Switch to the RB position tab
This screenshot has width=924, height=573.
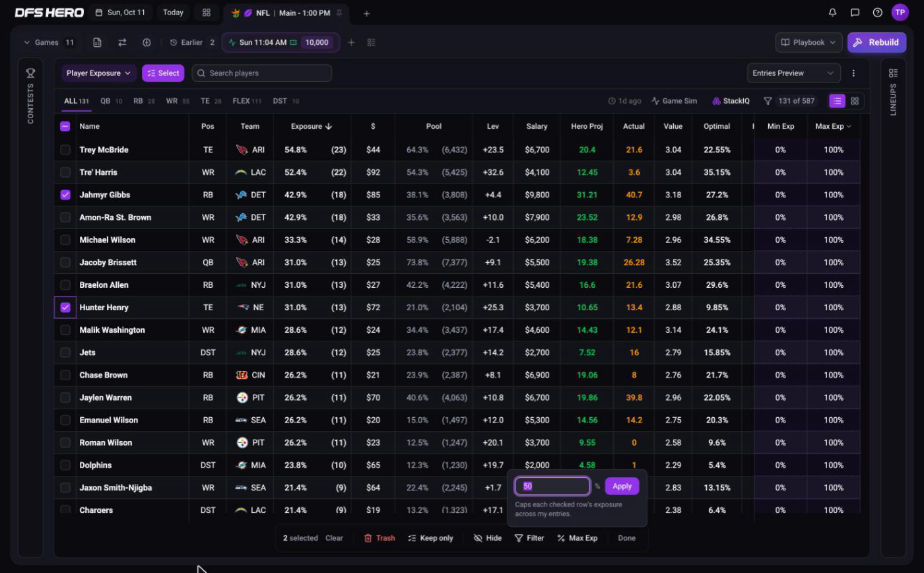pyautogui.click(x=144, y=101)
